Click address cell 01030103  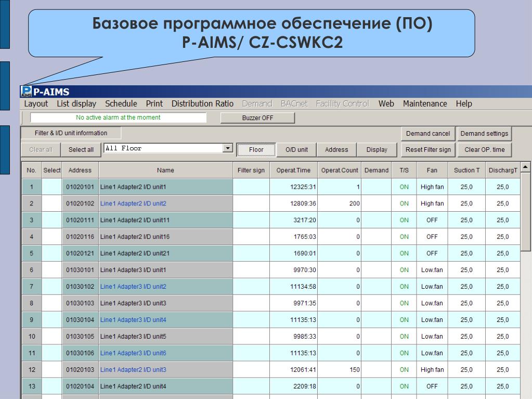point(80,303)
